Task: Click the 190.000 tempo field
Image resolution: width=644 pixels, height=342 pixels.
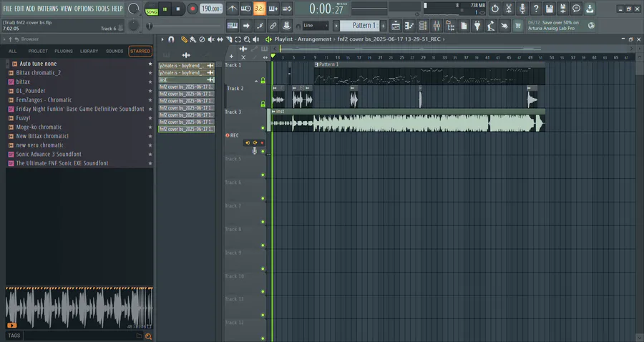Action: tap(211, 9)
